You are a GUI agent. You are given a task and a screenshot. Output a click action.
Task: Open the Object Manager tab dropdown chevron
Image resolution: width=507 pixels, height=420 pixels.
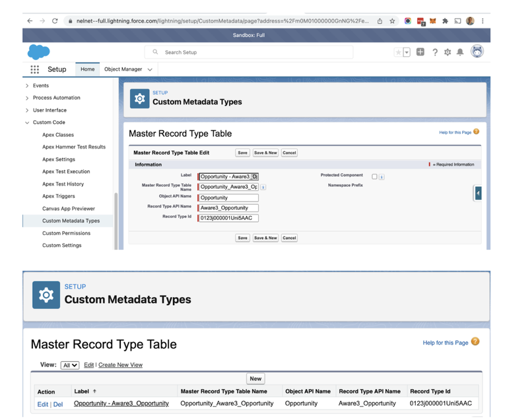click(150, 69)
